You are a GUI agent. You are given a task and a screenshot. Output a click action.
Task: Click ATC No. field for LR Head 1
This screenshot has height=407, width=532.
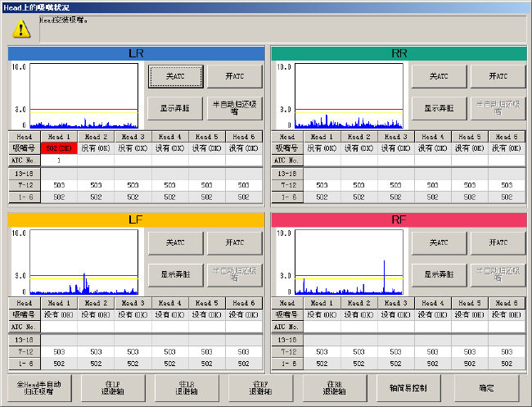tap(60, 161)
